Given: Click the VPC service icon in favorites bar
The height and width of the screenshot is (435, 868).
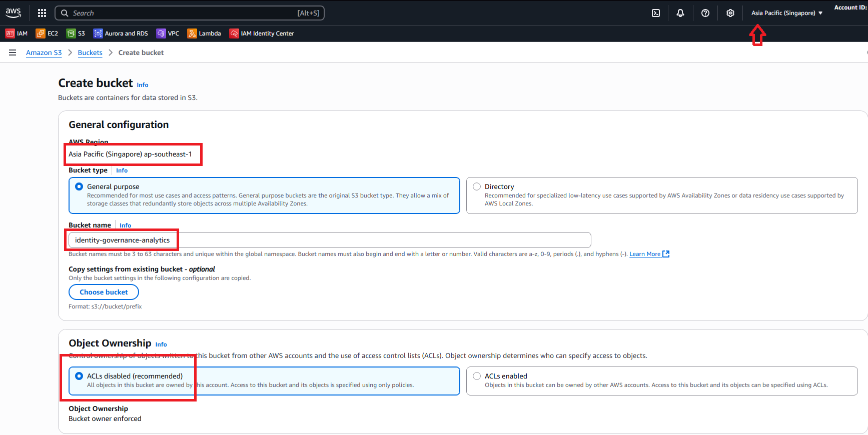Looking at the screenshot, I should [x=161, y=33].
